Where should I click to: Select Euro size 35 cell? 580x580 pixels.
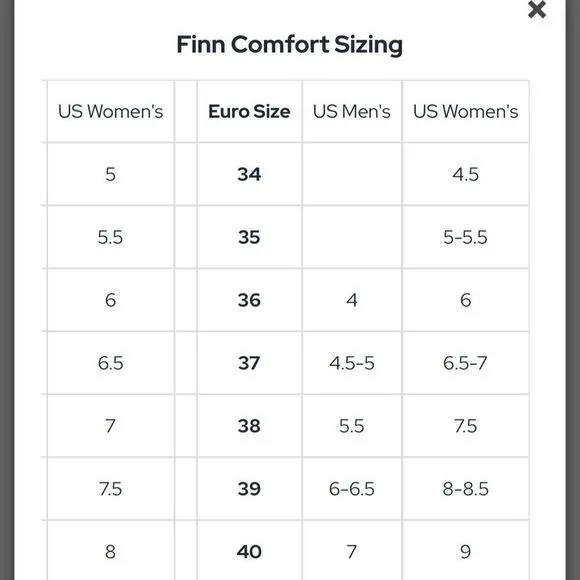[x=249, y=237]
